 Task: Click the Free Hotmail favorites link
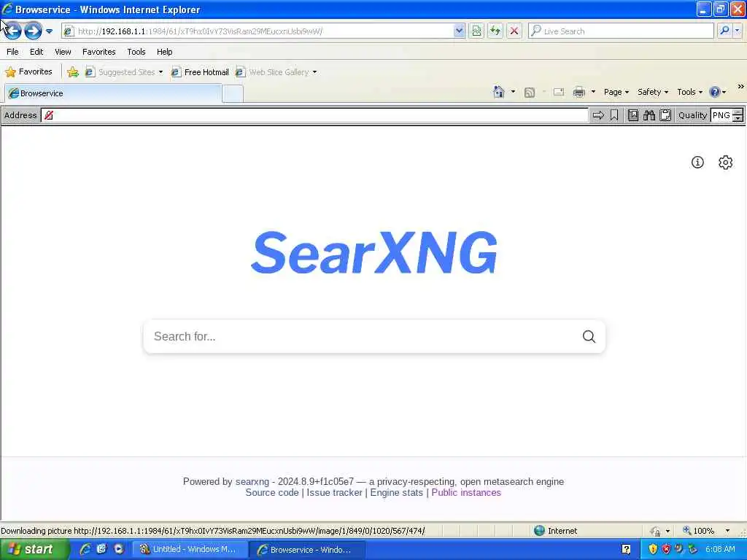(x=200, y=72)
